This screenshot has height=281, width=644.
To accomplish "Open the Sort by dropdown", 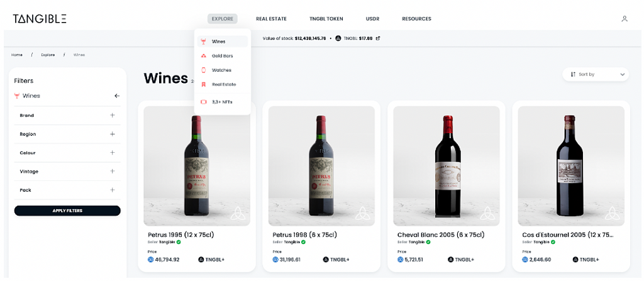I will (x=596, y=74).
